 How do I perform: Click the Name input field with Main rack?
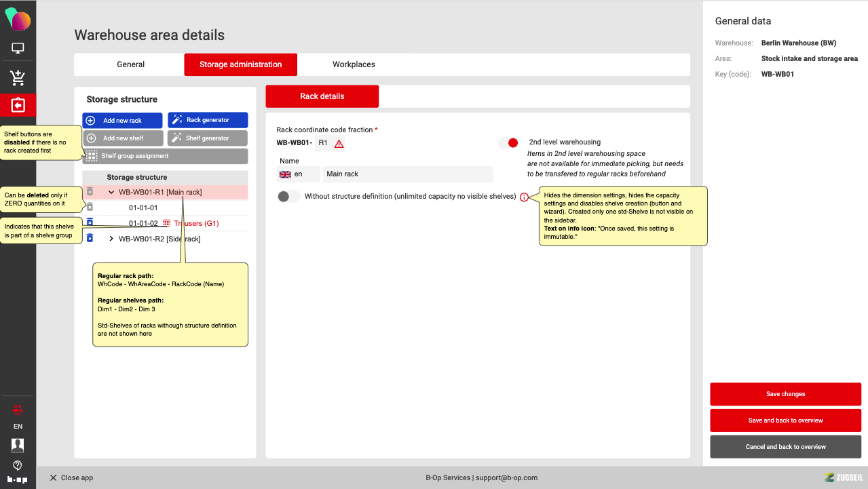coord(407,174)
